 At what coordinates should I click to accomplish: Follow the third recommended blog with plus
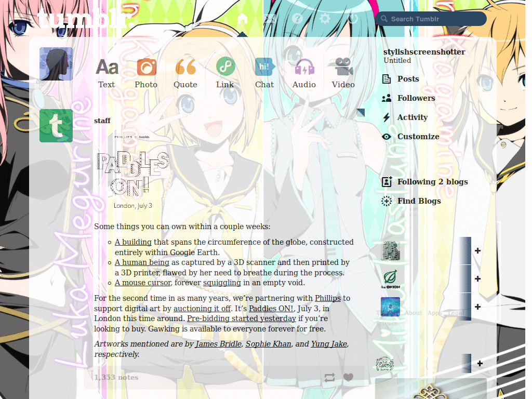pos(478,307)
